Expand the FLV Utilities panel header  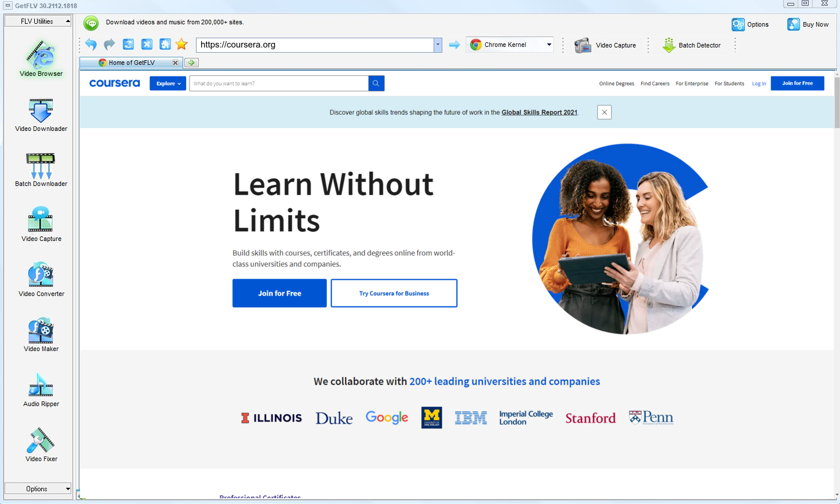coord(38,21)
